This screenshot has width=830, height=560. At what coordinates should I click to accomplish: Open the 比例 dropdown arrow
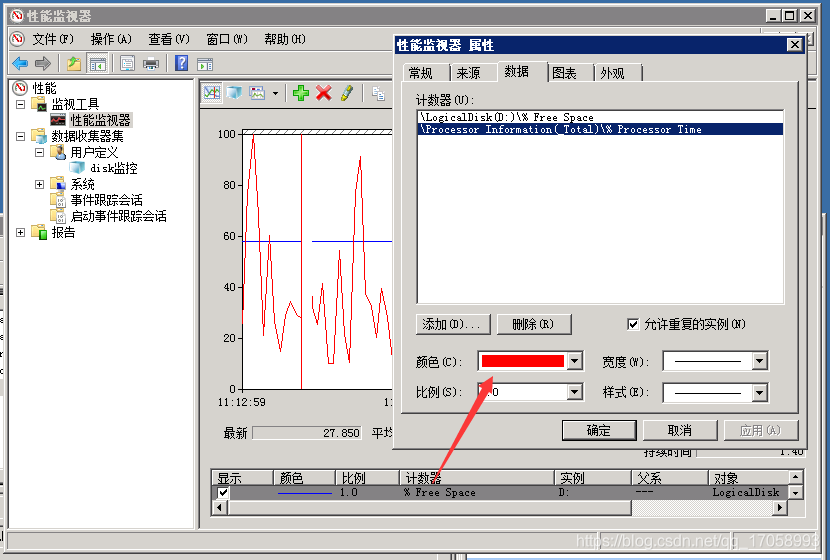(x=574, y=392)
